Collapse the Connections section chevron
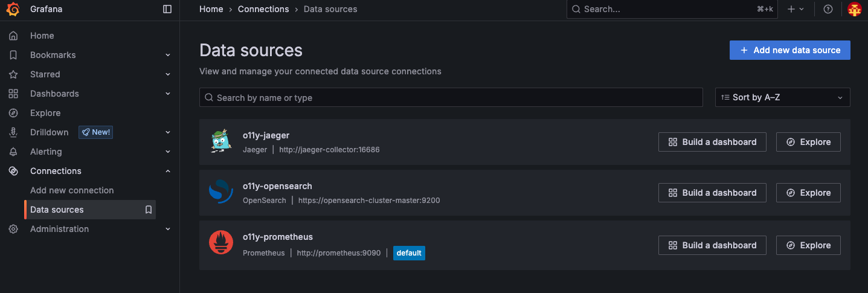The image size is (868, 293). click(x=168, y=171)
